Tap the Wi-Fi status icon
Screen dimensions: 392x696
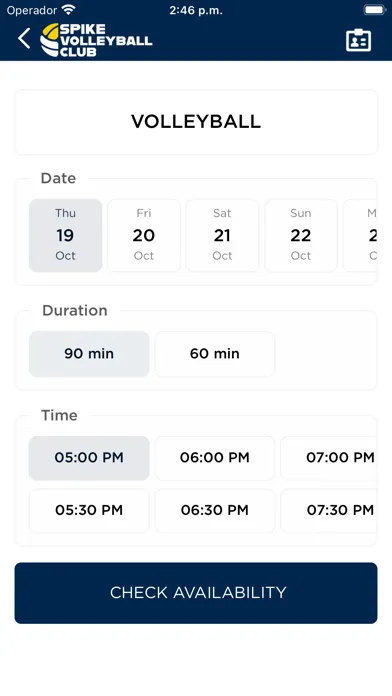(68, 9)
